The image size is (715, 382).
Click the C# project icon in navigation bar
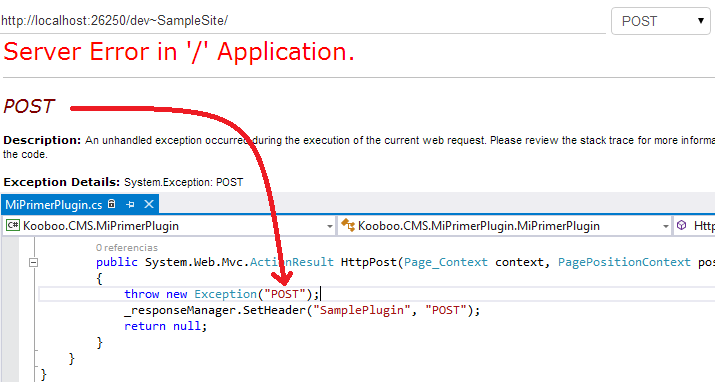pyautogui.click(x=13, y=225)
